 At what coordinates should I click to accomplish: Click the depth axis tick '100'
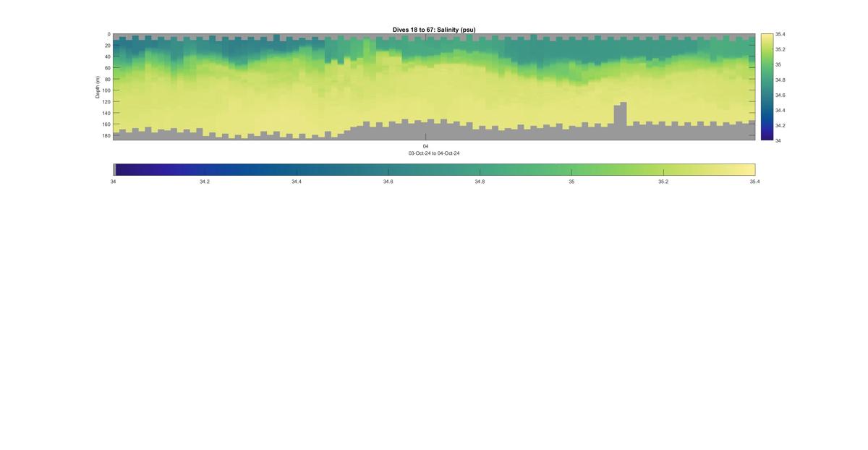[x=106, y=90]
